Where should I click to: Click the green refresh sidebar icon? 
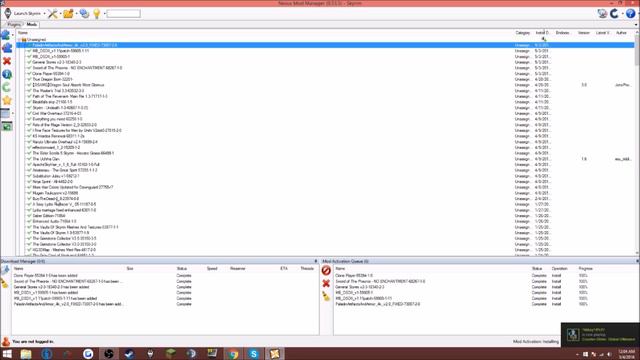coord(7,87)
